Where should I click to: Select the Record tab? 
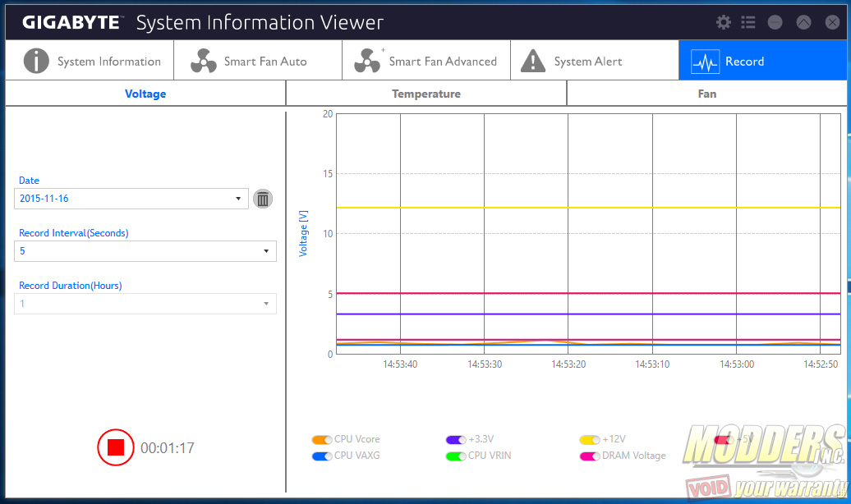pos(762,61)
